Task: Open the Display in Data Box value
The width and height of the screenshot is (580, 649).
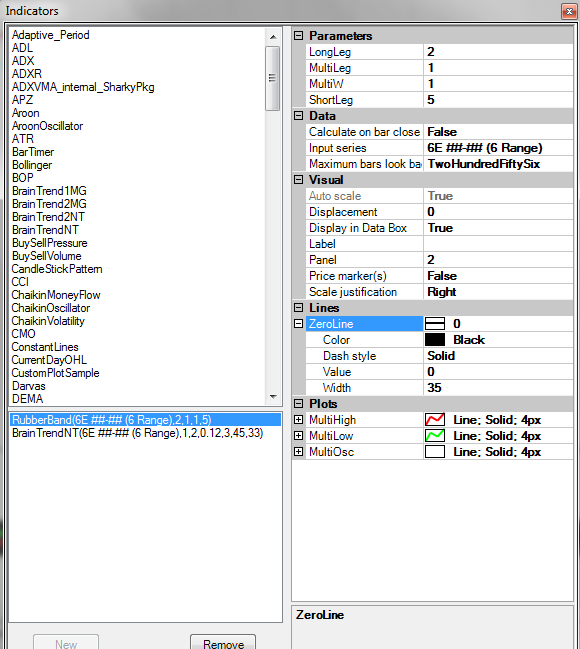Action: (498, 228)
